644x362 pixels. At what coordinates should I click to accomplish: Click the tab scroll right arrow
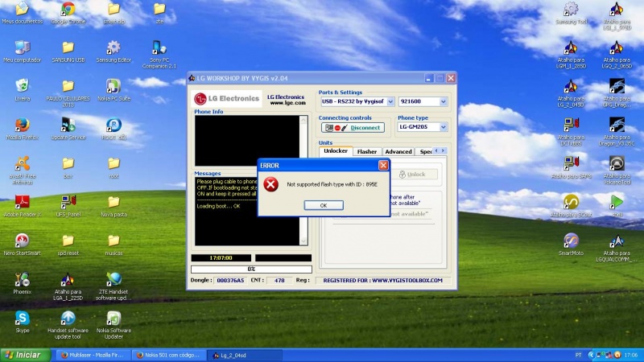pos(444,151)
